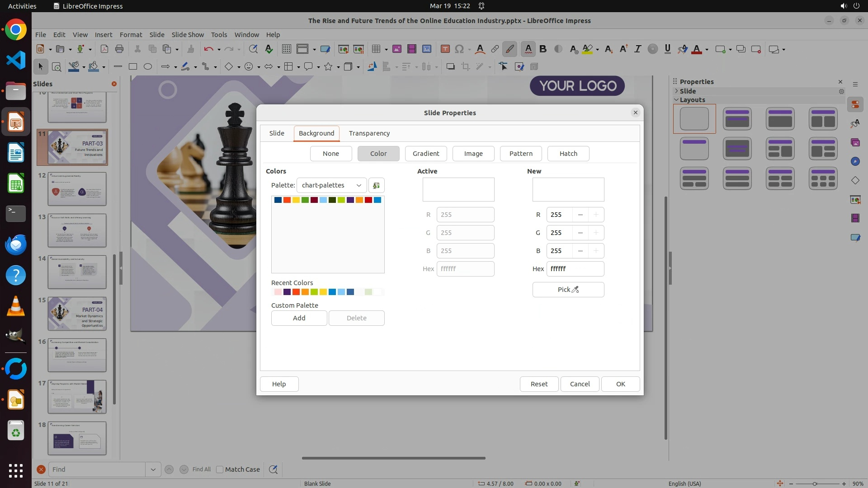Select the Gradient background type toggle
Viewport: 868px width, 488px height.
425,154
